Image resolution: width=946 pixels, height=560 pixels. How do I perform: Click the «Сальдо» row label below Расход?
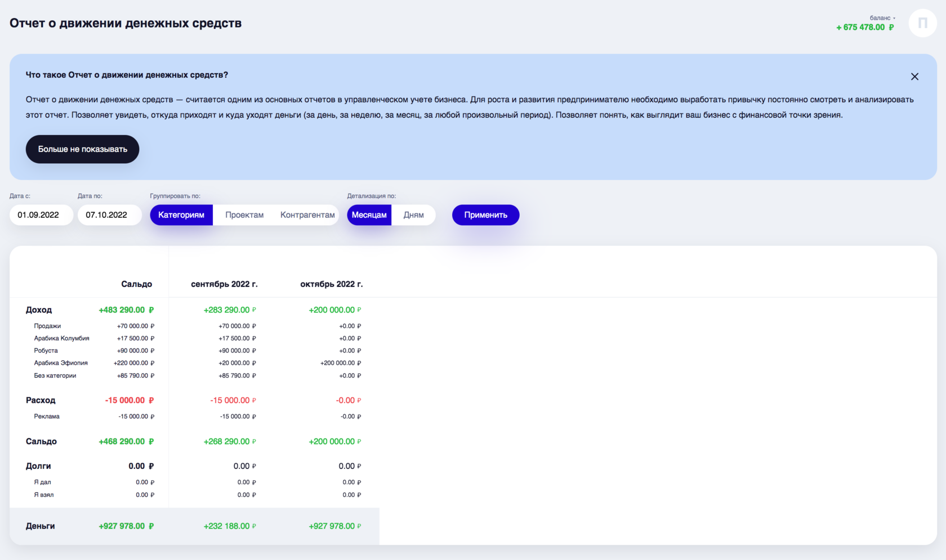[41, 441]
